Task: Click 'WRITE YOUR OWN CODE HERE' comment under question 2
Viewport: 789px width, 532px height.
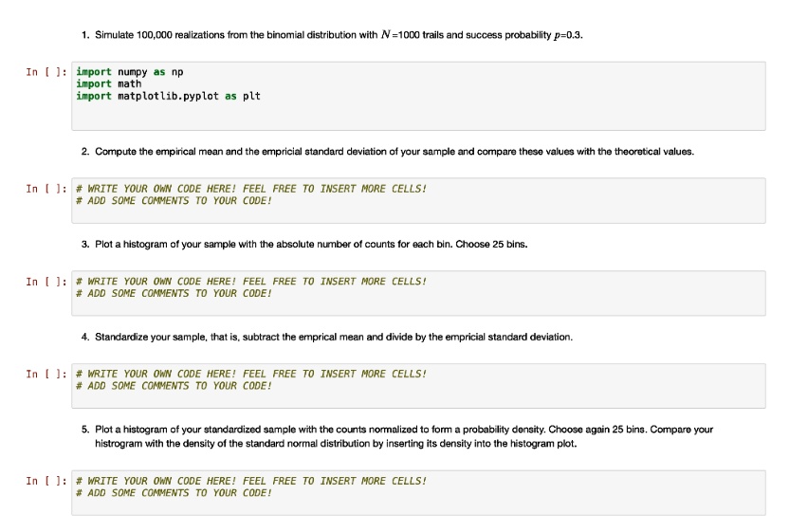Action: [251, 189]
